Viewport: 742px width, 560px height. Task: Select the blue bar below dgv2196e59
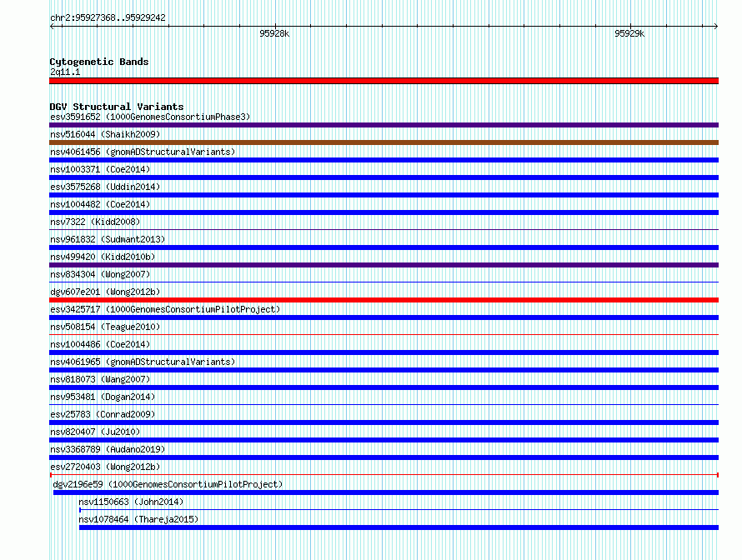coord(386,492)
